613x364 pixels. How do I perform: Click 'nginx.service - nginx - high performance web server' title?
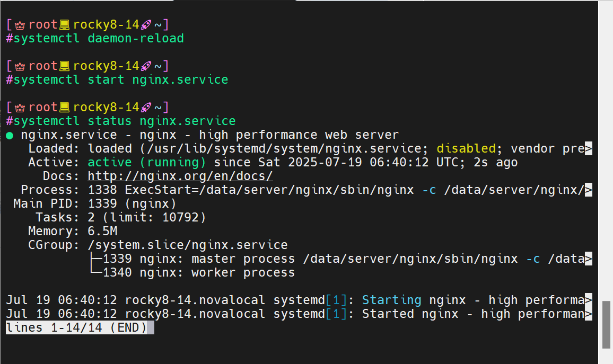point(210,135)
